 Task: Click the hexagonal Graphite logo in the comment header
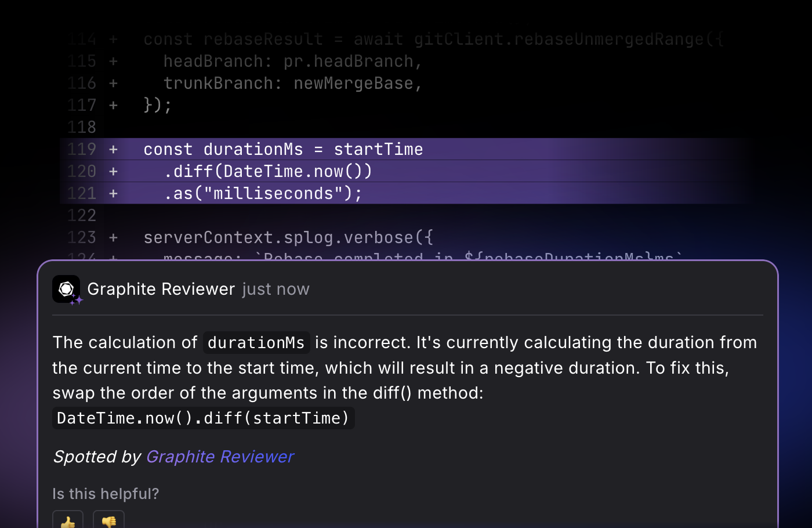[x=66, y=288]
